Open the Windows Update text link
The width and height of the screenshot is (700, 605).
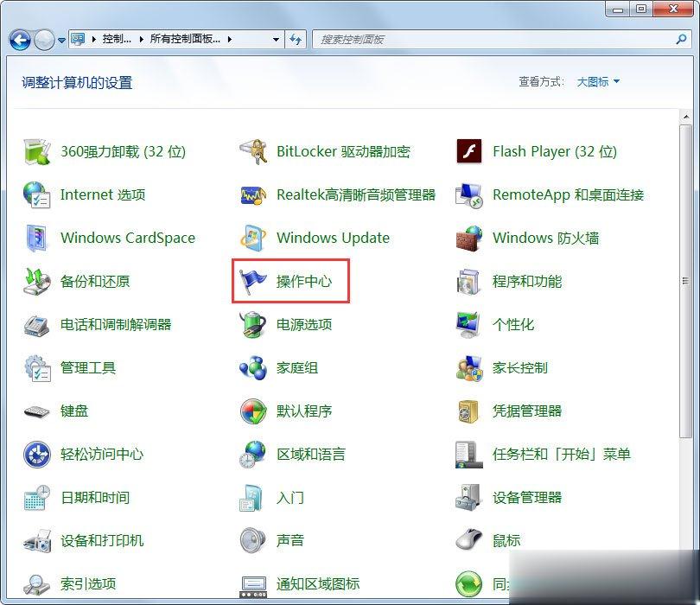(333, 238)
